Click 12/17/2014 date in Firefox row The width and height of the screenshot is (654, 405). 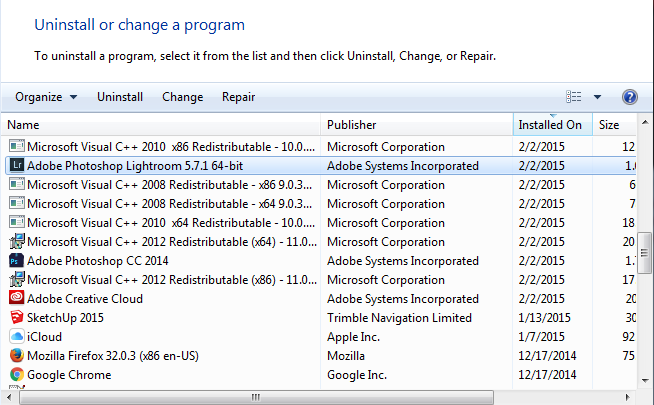(547, 356)
